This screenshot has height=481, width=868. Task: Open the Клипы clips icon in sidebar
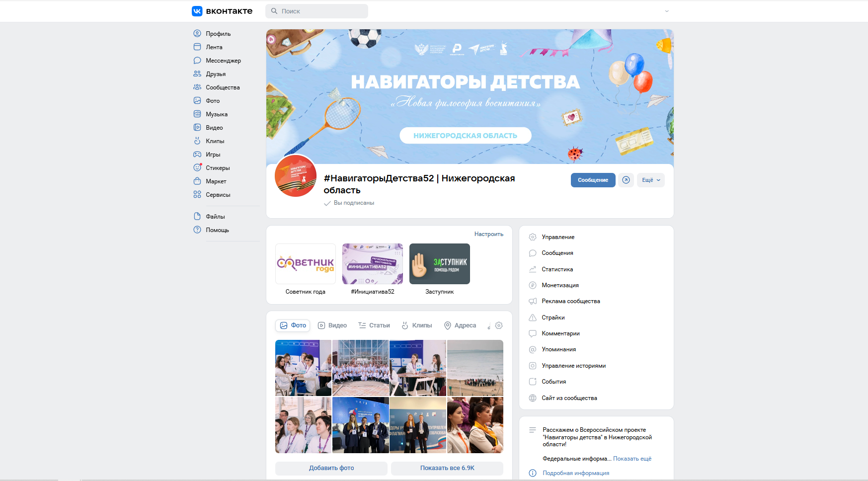click(197, 141)
